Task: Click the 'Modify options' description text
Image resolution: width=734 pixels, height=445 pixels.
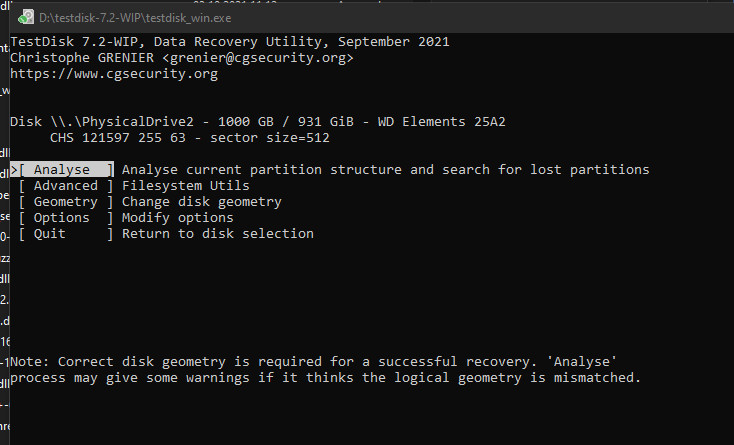Action: 178,218
